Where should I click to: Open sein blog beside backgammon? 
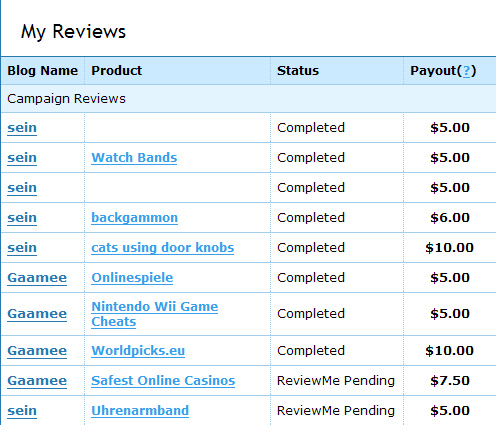tap(22, 218)
